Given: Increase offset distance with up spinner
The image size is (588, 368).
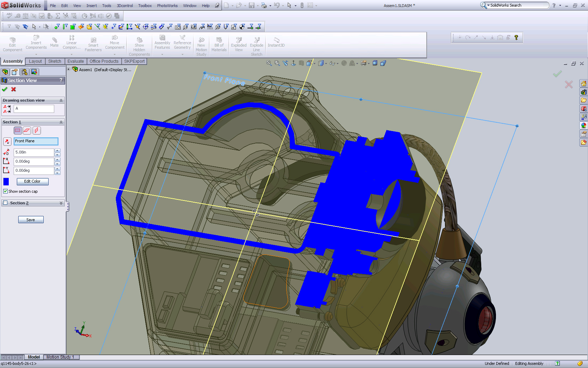Looking at the screenshot, I should tap(58, 150).
